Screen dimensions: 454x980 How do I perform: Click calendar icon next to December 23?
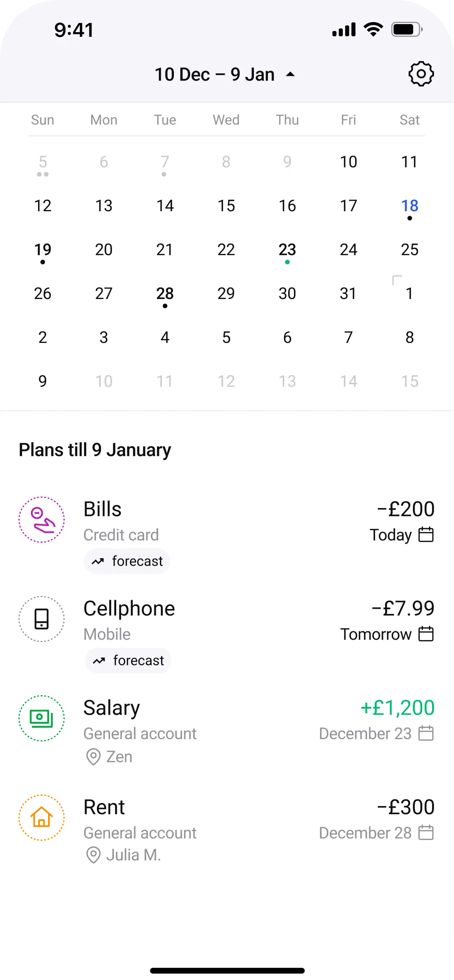(426, 733)
